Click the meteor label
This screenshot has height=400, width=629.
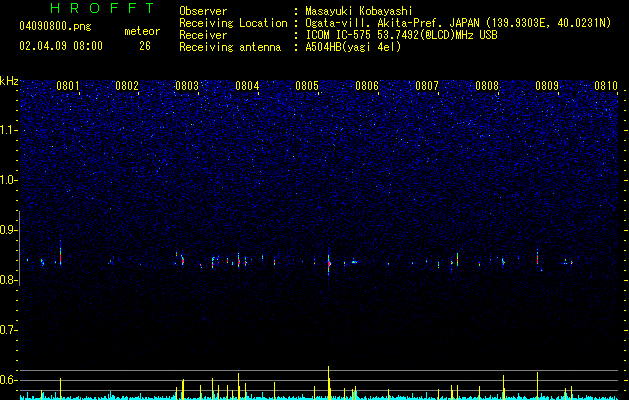[142, 31]
